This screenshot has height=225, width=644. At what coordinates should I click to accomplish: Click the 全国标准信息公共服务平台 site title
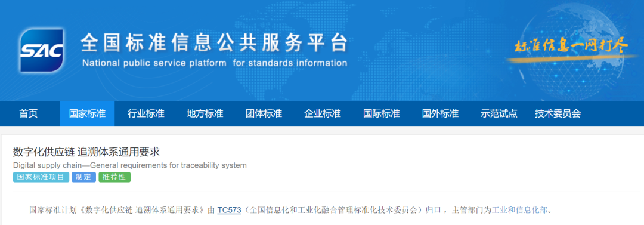[214, 43]
